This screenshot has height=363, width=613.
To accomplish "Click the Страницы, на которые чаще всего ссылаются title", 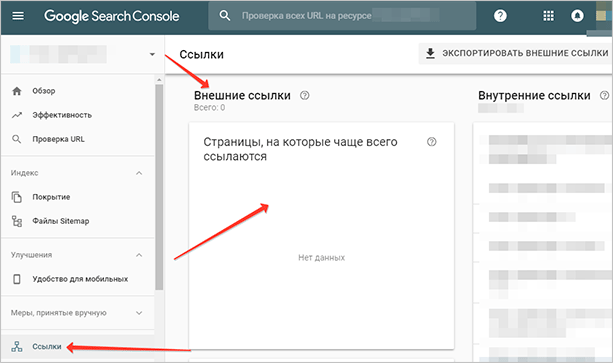I will pyautogui.click(x=300, y=149).
